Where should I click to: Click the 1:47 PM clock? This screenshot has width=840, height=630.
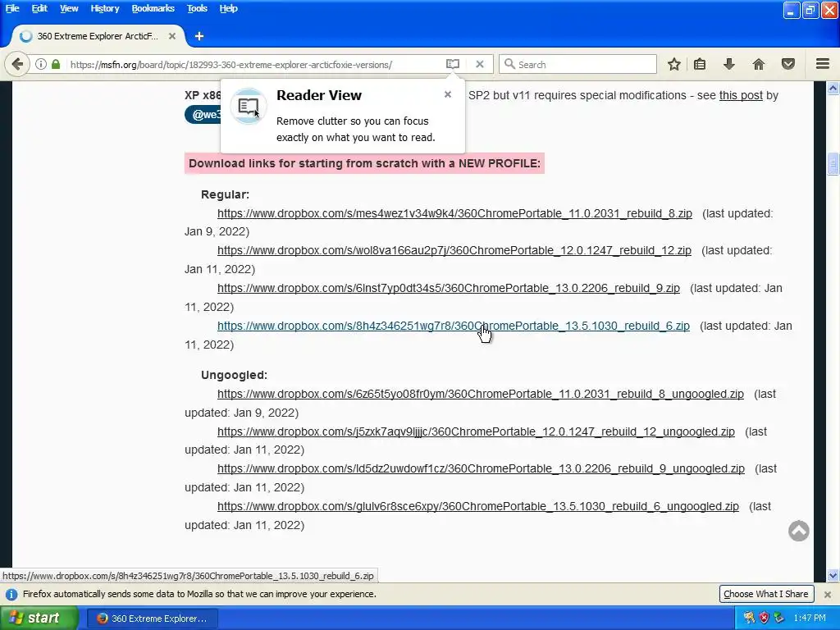coord(810,619)
